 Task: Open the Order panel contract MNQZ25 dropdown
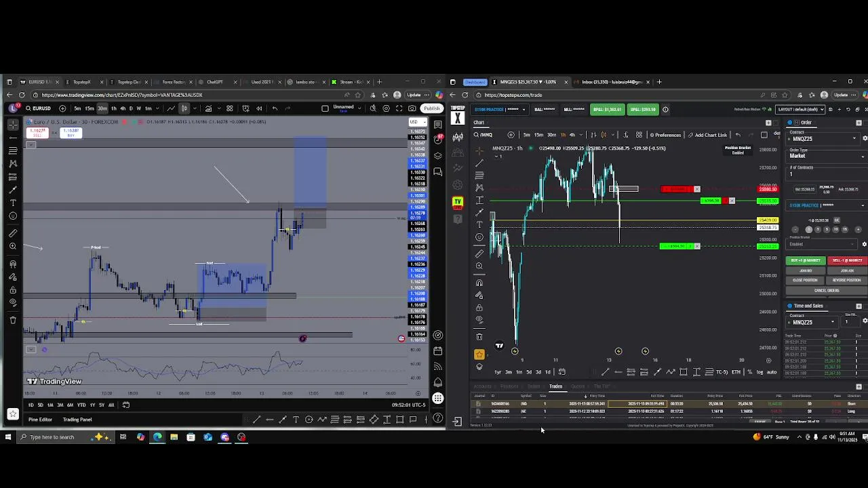823,138
